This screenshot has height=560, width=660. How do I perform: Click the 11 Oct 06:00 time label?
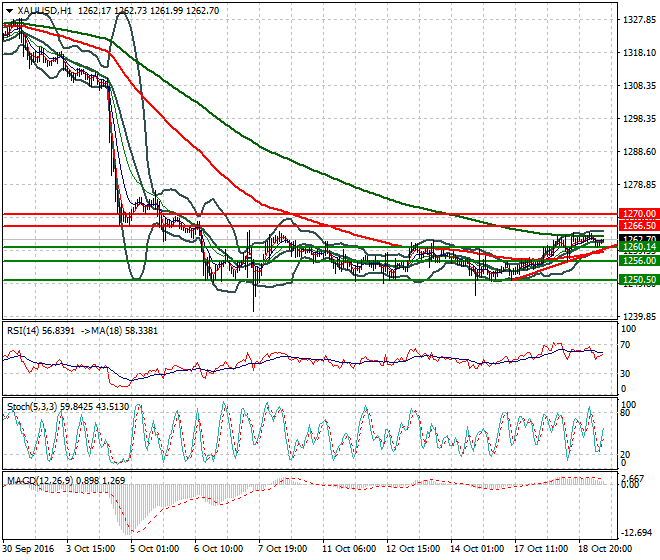pyautogui.click(x=349, y=549)
